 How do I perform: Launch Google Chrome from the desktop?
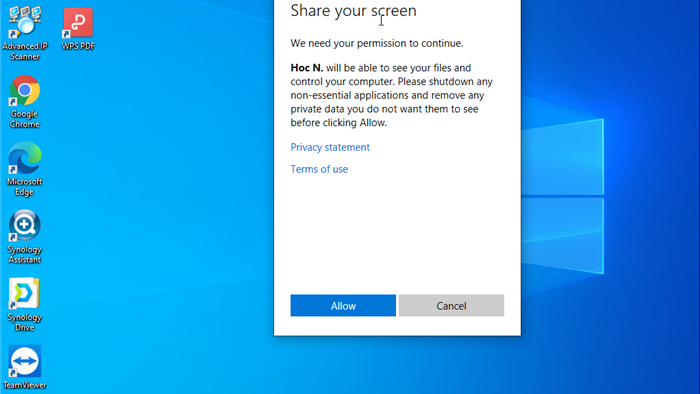coord(25,101)
